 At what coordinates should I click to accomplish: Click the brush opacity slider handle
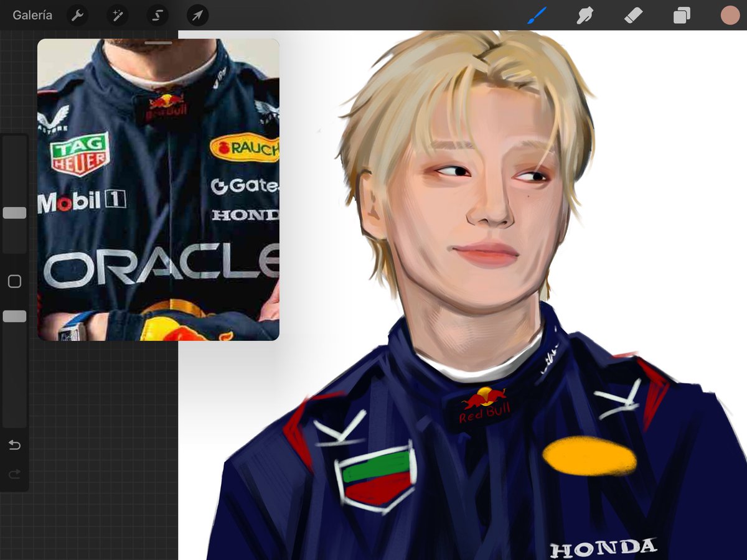point(14,316)
